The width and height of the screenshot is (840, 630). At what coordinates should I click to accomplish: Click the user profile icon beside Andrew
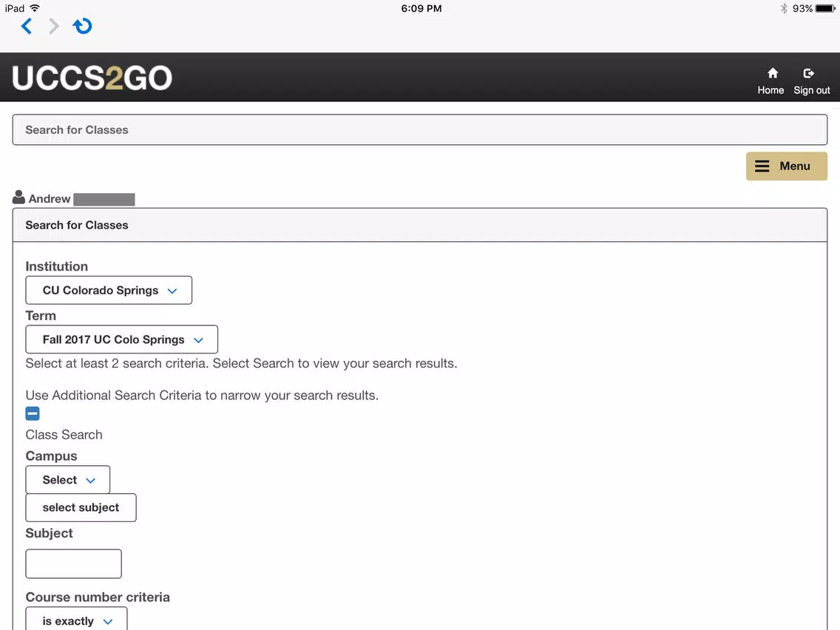pyautogui.click(x=18, y=197)
